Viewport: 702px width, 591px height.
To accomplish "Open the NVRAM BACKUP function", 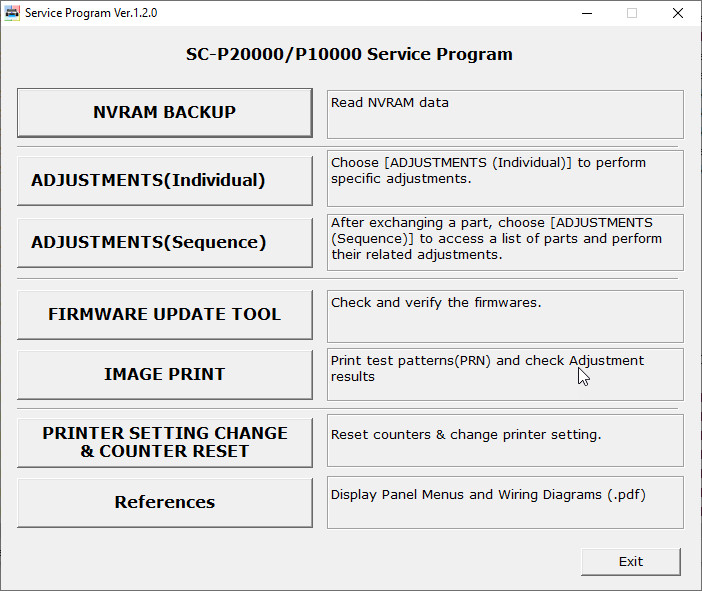I will pyautogui.click(x=165, y=113).
